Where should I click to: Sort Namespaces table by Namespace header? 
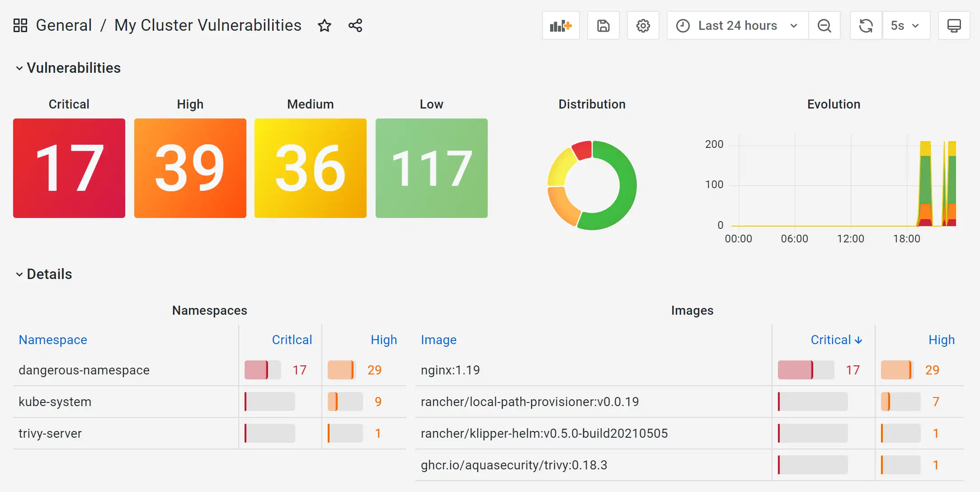(53, 340)
